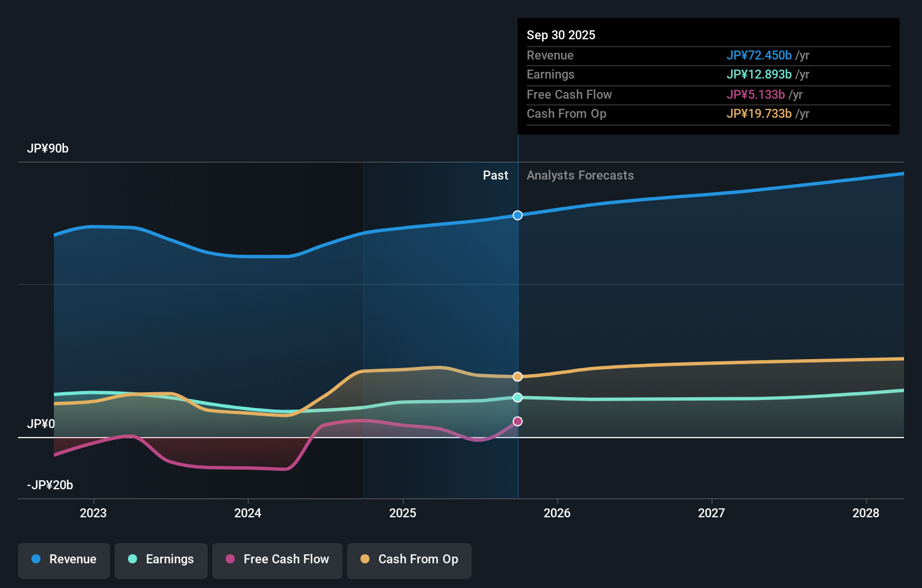This screenshot has width=922, height=588.
Task: Select the pink Free Cash Flow marker
Action: click(x=517, y=420)
